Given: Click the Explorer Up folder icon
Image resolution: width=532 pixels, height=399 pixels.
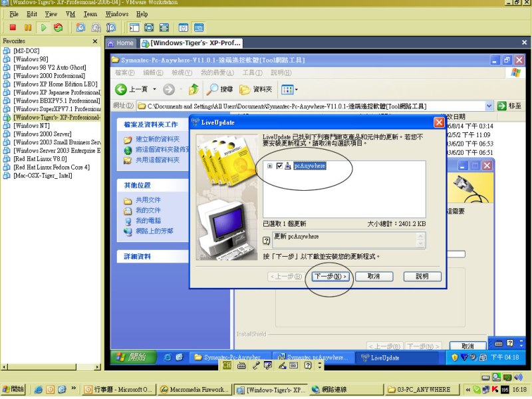Looking at the screenshot, I should pos(194,90).
